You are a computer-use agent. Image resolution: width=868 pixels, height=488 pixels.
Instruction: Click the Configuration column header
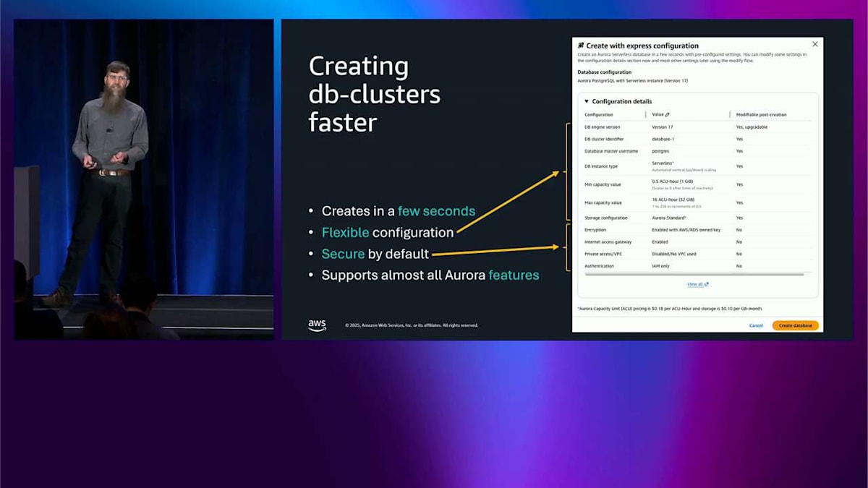pyautogui.click(x=599, y=114)
